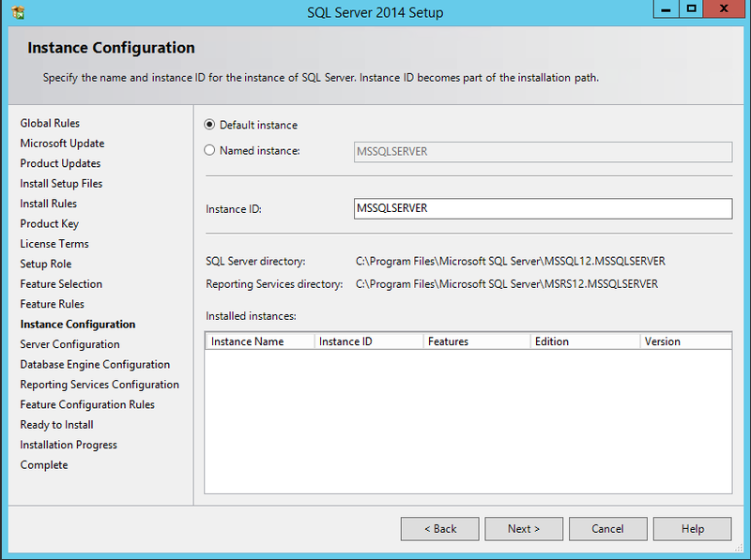Click the Instance ID column header
The width and height of the screenshot is (751, 560).
[x=368, y=341]
